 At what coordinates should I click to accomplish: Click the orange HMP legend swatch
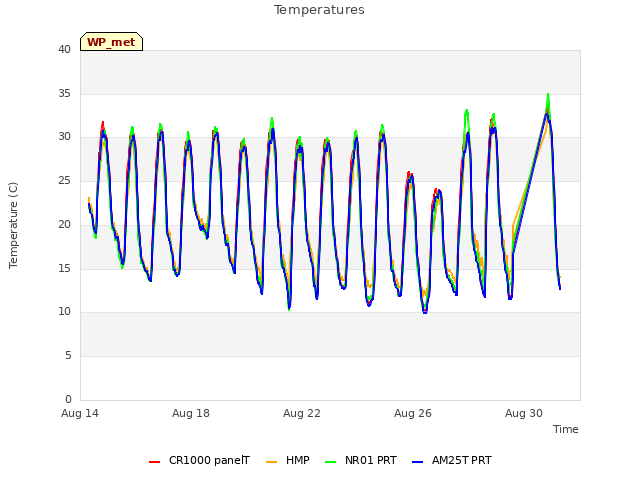click(271, 462)
